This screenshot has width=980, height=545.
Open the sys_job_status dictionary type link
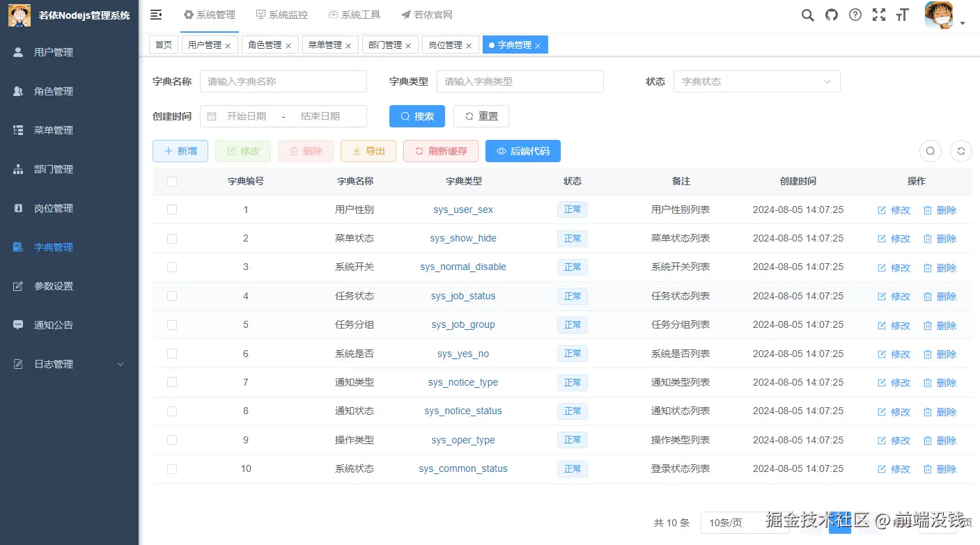coord(463,296)
